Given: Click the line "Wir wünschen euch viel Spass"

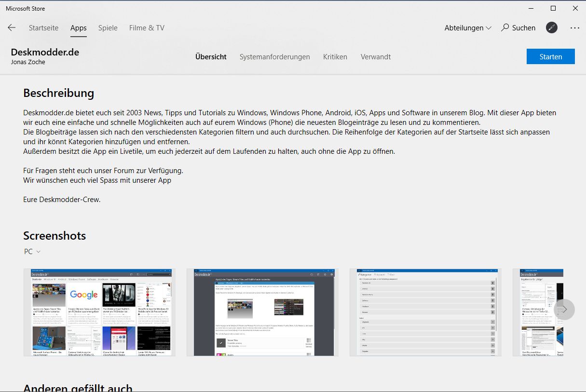Looking at the screenshot, I should (x=97, y=180).
